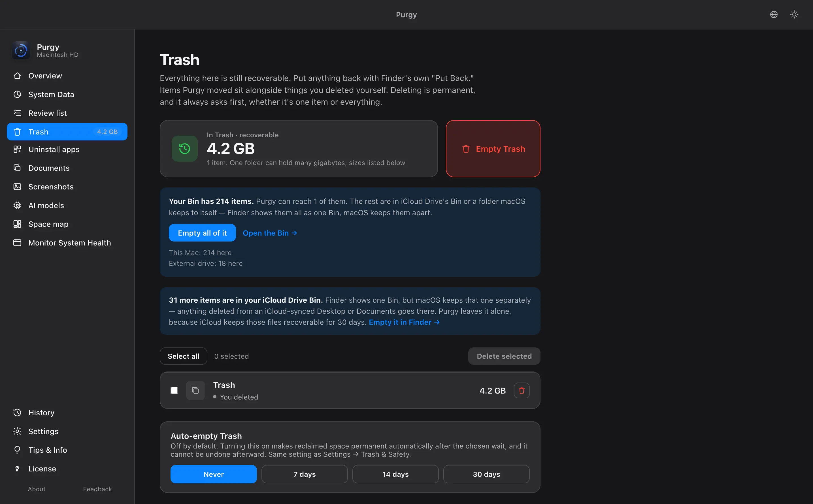Click the globe language icon
This screenshot has width=813, height=504.
(774, 14)
